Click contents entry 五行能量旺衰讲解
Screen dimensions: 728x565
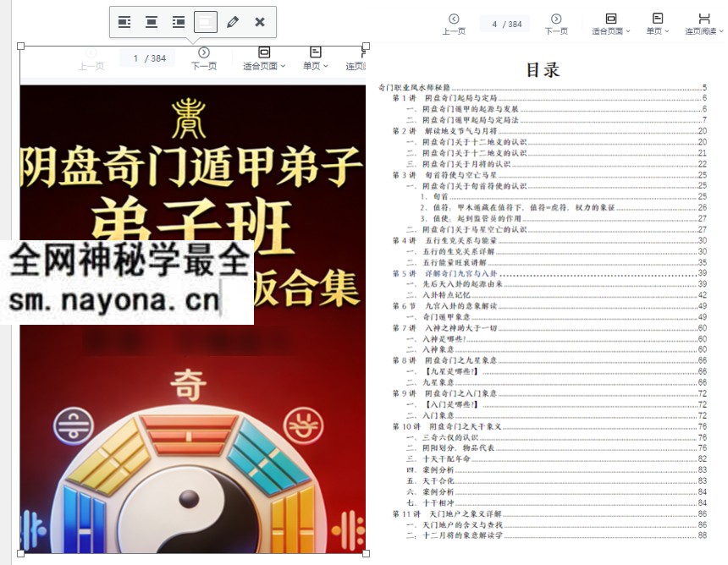(557, 262)
